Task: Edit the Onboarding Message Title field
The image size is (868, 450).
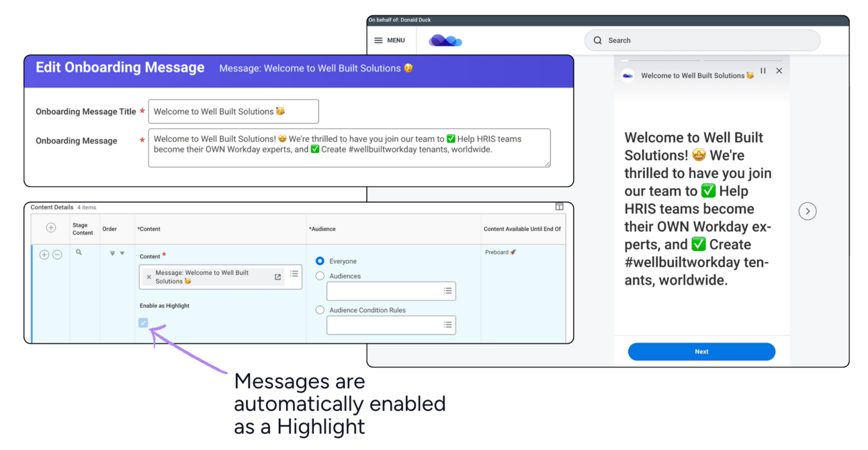Action: pos(233,111)
